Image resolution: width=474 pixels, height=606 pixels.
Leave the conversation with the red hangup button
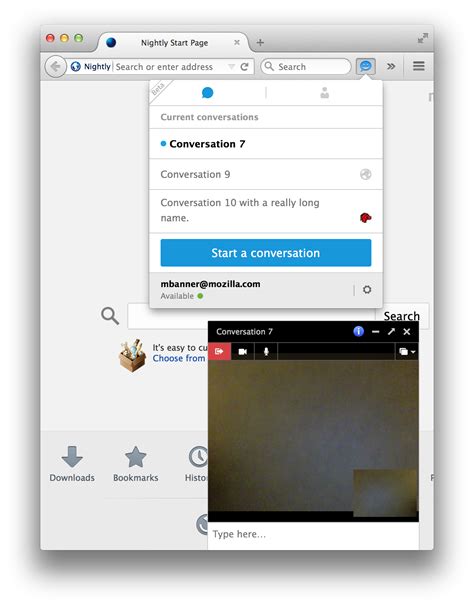(219, 351)
